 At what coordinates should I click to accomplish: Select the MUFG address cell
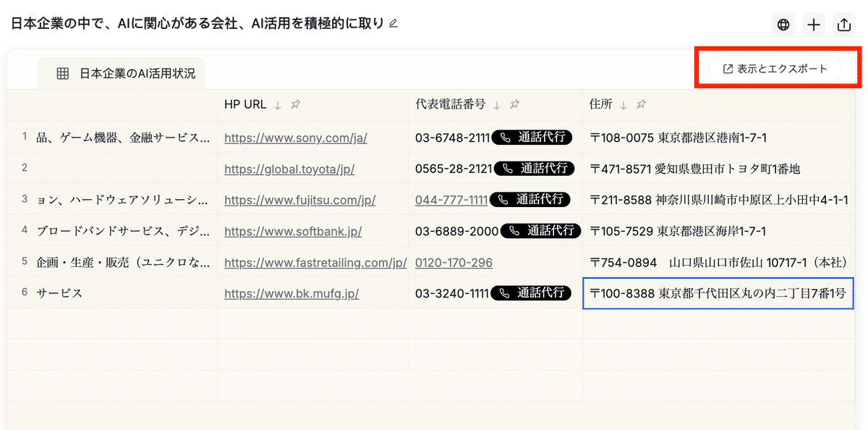pyautogui.click(x=718, y=293)
